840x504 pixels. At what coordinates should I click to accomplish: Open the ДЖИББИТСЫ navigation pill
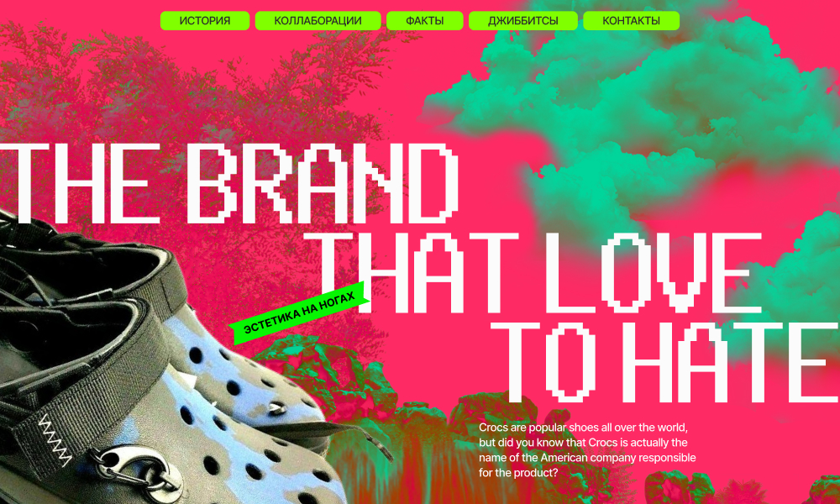coord(522,21)
